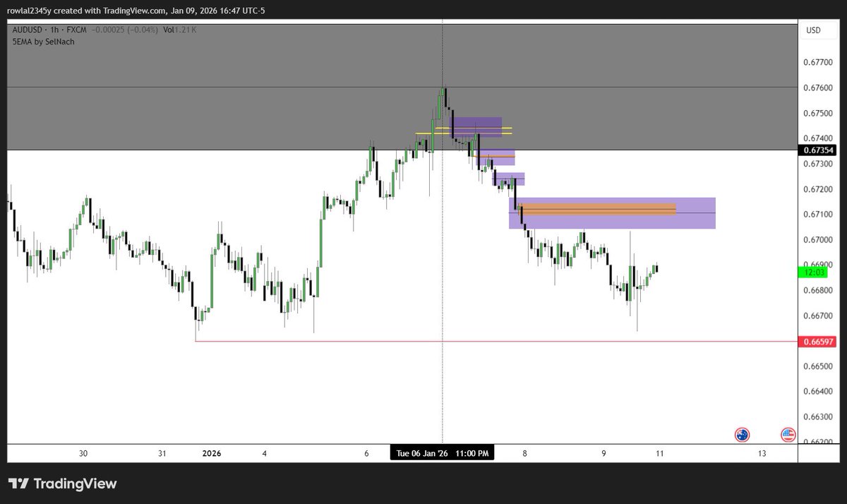Screen dimensions: 847x504
Task: Click the 0.66400 price axis value
Action: (x=817, y=391)
